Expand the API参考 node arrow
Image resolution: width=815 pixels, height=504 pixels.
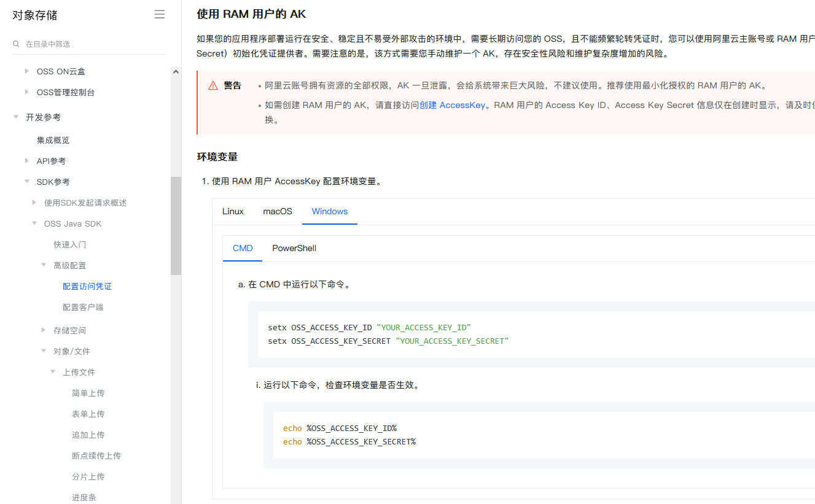click(x=26, y=161)
